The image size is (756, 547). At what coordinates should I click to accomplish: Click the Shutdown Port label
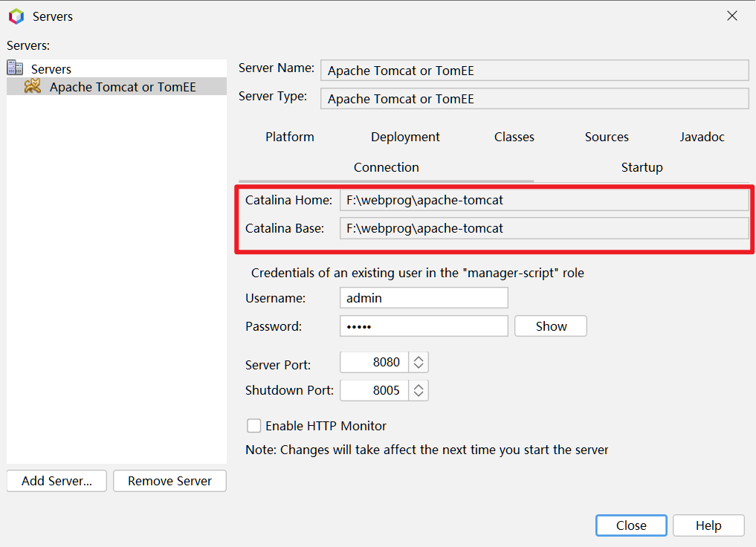tap(289, 390)
